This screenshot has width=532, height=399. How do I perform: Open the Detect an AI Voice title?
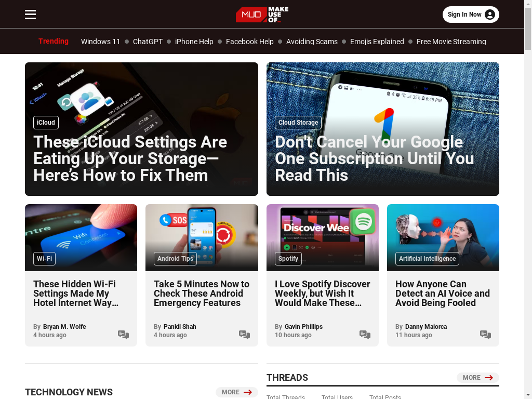(443, 293)
